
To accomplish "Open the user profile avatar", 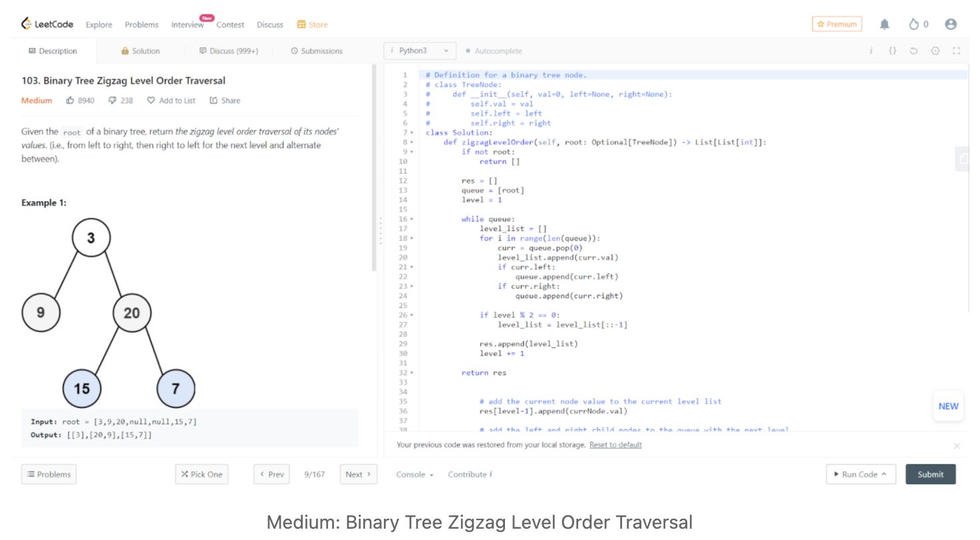I will (x=951, y=24).
